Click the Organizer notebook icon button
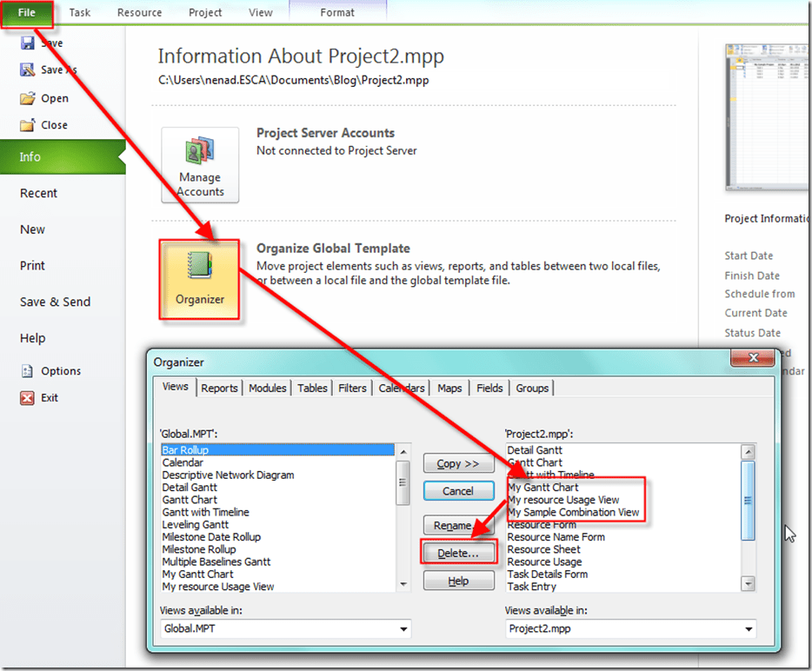 click(200, 278)
